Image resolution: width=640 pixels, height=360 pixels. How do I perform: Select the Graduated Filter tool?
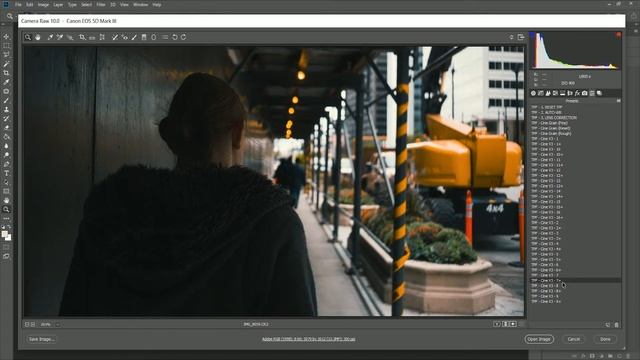(x=144, y=37)
